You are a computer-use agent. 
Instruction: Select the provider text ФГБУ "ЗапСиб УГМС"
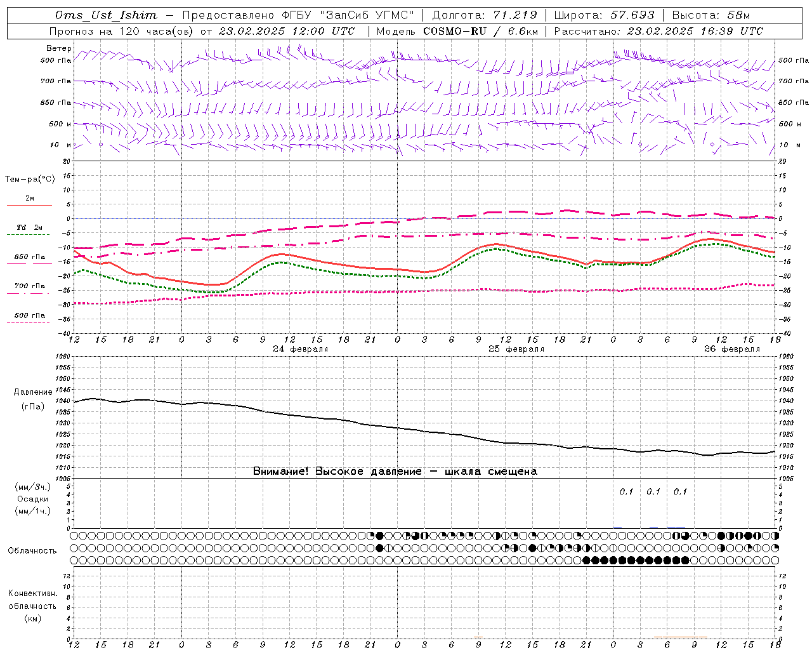[348, 15]
